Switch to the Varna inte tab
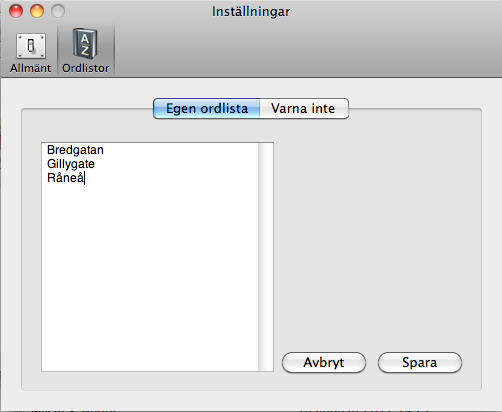Screen dimensions: 502x412 tap(304, 108)
